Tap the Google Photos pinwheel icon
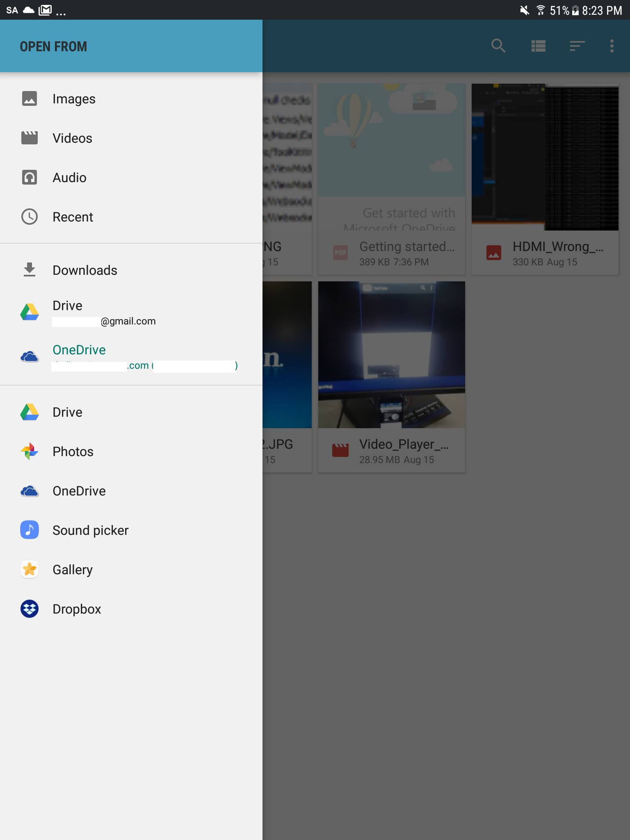 tap(30, 452)
